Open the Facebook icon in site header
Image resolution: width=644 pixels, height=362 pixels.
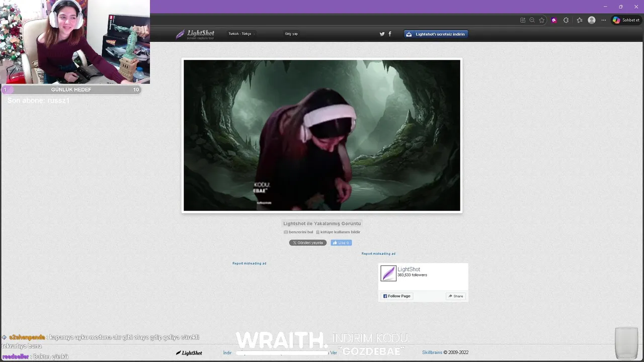390,34
